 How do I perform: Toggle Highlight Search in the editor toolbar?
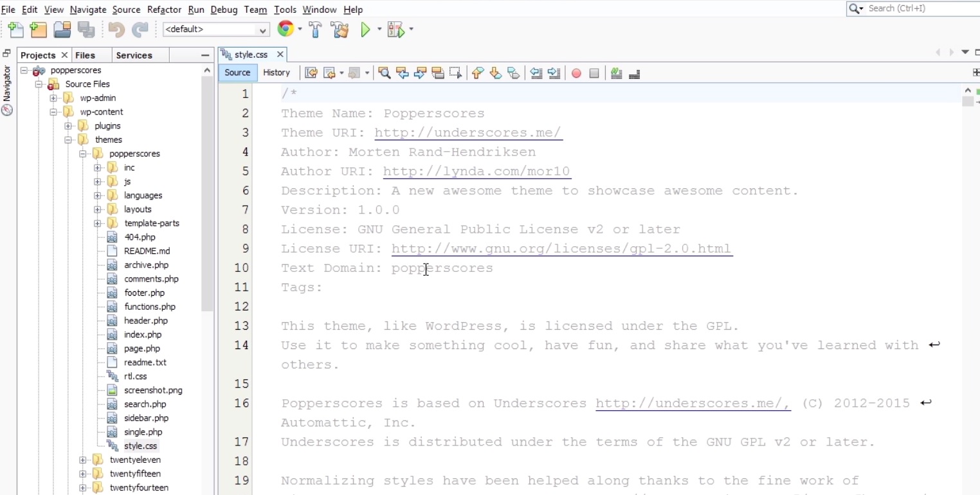439,73
